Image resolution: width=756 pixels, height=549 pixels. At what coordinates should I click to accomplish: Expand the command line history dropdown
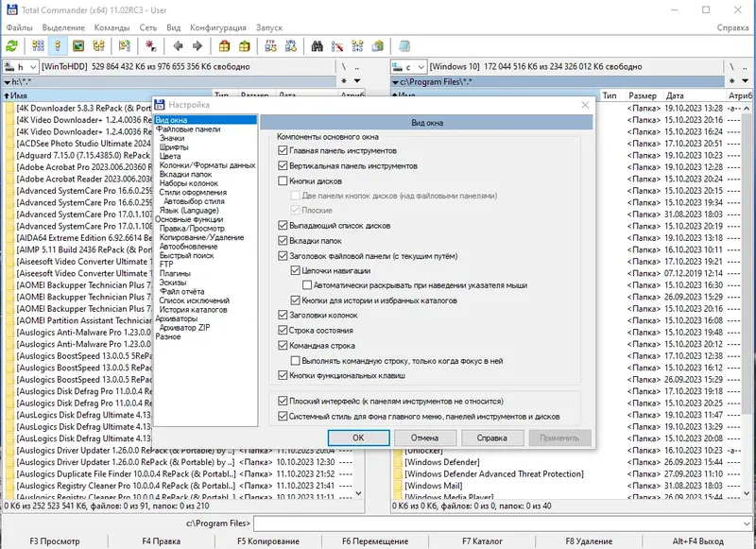point(747,523)
